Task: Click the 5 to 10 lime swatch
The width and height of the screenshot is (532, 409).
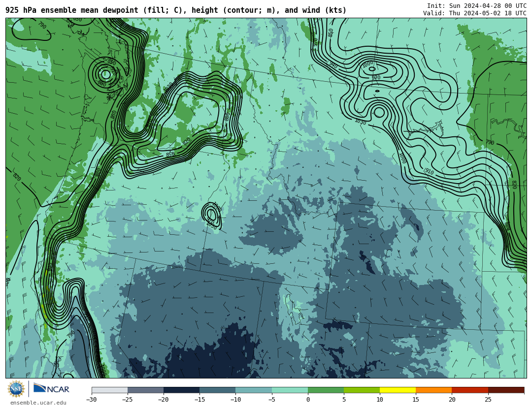Action: pos(362,390)
